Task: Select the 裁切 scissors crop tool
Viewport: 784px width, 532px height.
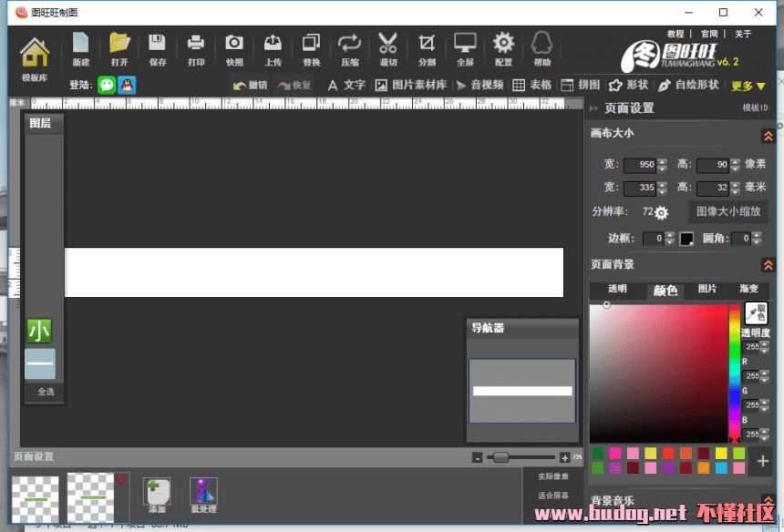Action: [x=387, y=47]
